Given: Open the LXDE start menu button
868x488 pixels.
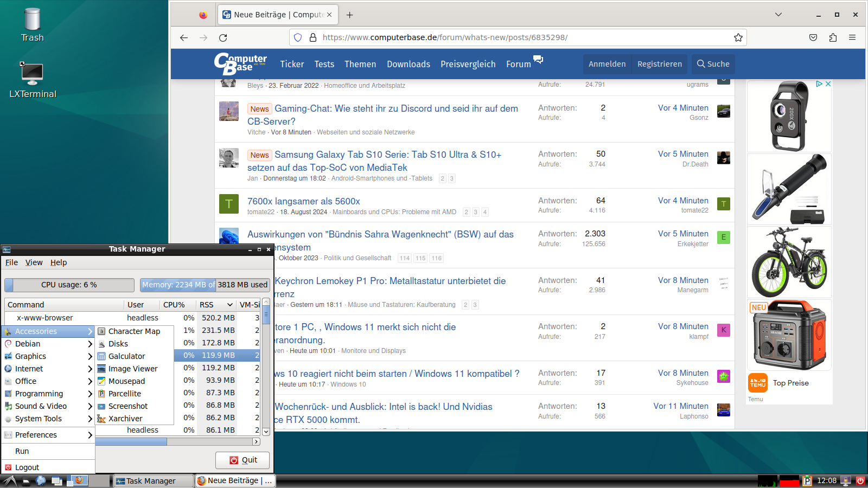Looking at the screenshot, I should pos(9,481).
